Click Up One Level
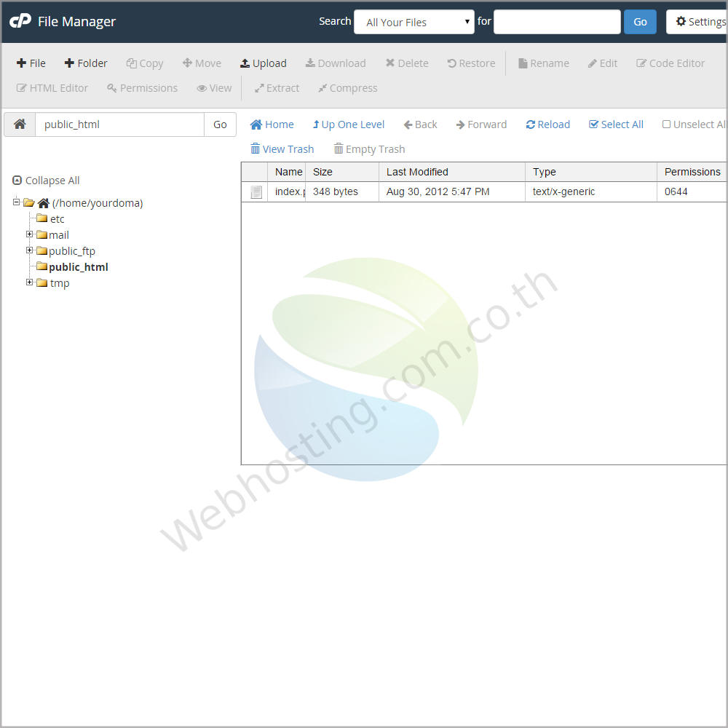728x728 pixels. pos(349,124)
